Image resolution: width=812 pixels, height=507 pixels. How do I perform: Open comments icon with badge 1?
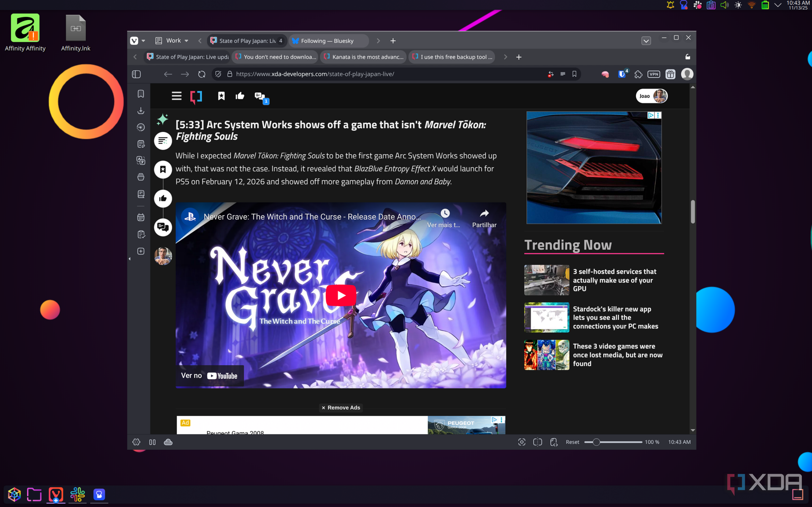261,97
